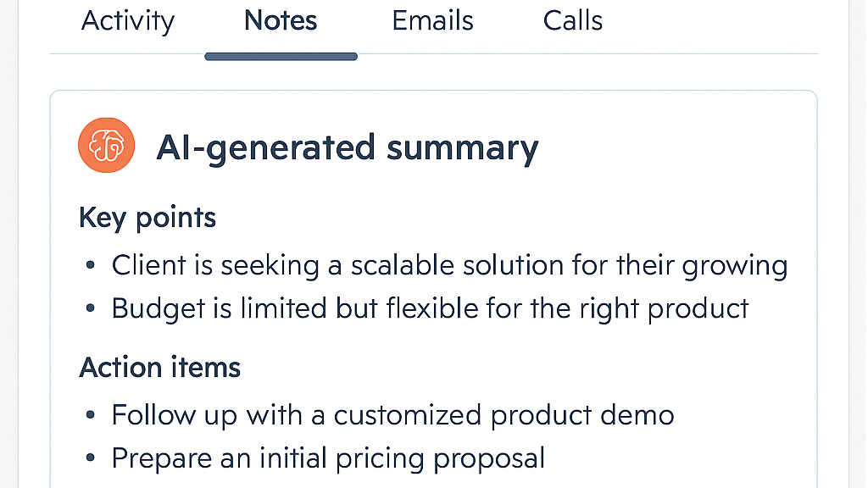Click the bullet marker before Follow up
868x488 pixels.
(x=90, y=415)
